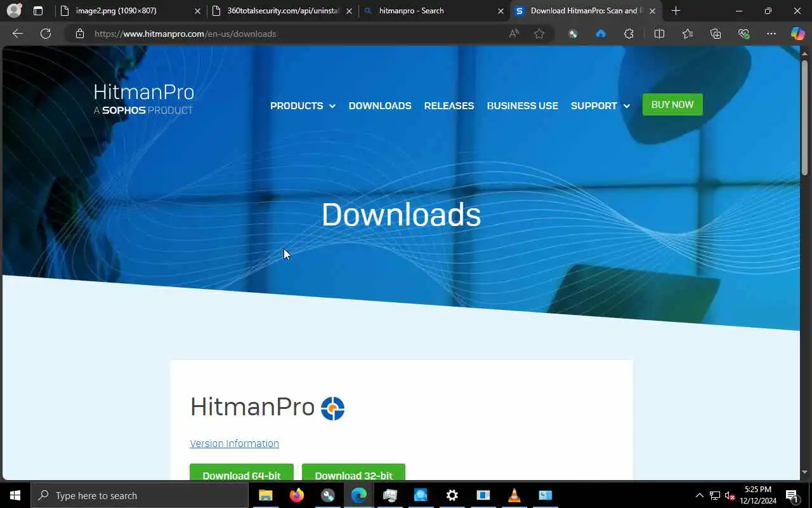Click the green BUY NOW button
Screen dimensions: 812x508
tap(672, 105)
